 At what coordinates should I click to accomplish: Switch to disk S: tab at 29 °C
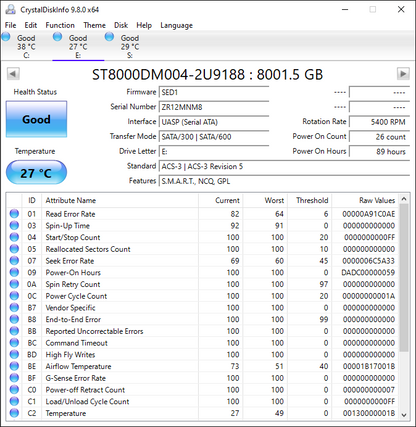click(130, 46)
